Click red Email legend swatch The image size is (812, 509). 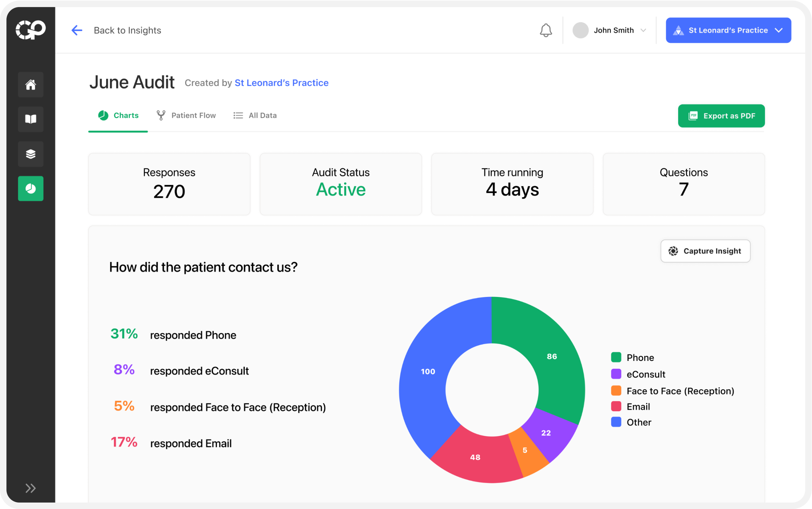click(x=616, y=406)
